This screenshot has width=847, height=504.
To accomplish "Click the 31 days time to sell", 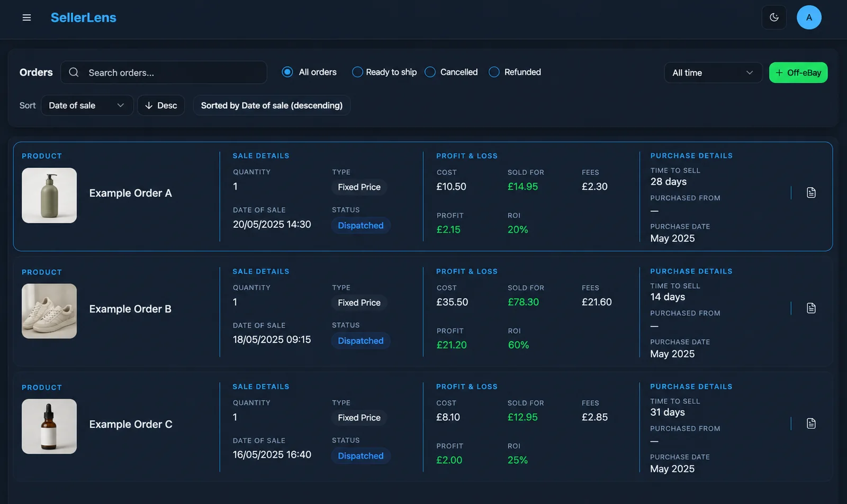I will pyautogui.click(x=668, y=412).
